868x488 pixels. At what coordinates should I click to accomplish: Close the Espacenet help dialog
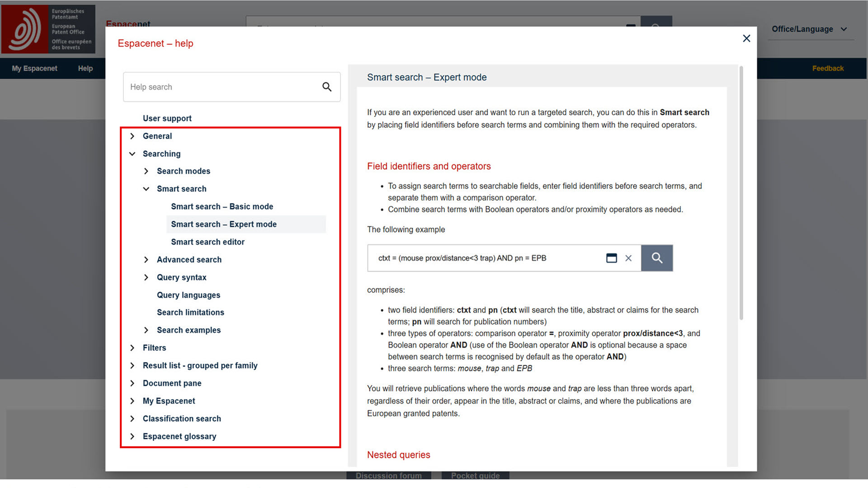point(746,38)
